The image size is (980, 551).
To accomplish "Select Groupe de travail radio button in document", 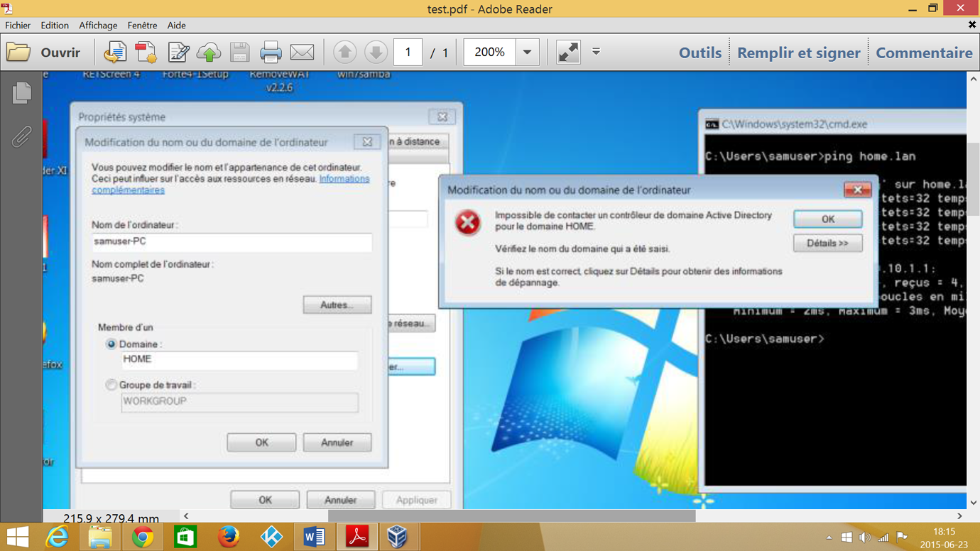I will click(111, 385).
